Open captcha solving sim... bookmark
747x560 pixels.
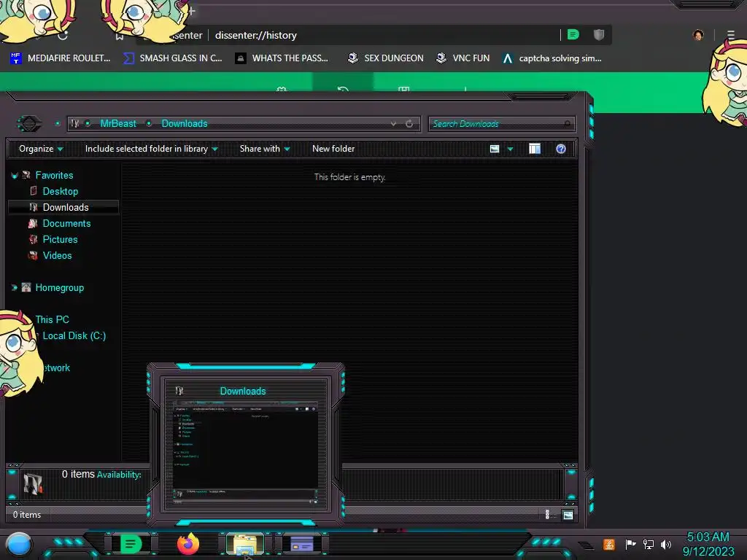[x=551, y=58]
